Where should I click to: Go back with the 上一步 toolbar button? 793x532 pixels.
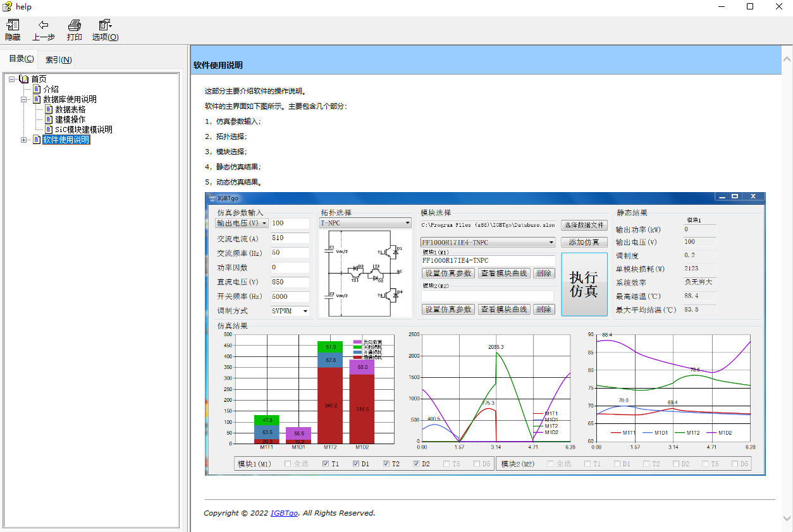[x=44, y=30]
